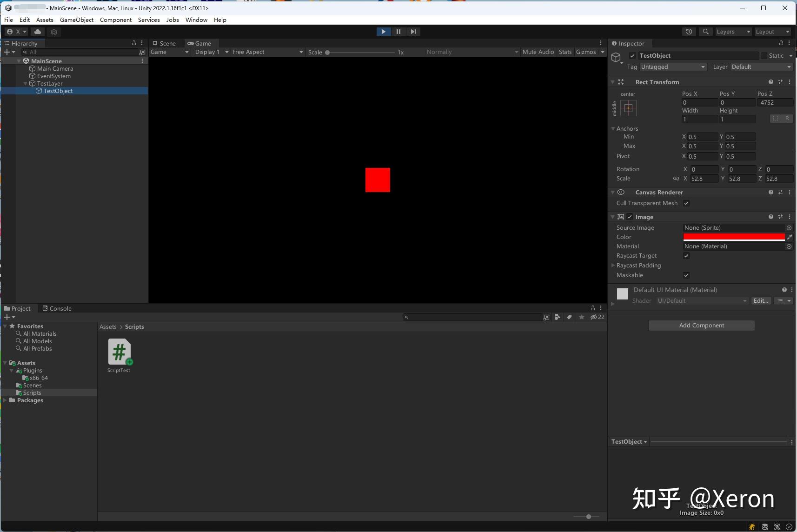Enable the Static checkbox for TestObject
Screen dimensions: 797x532
click(765, 55)
